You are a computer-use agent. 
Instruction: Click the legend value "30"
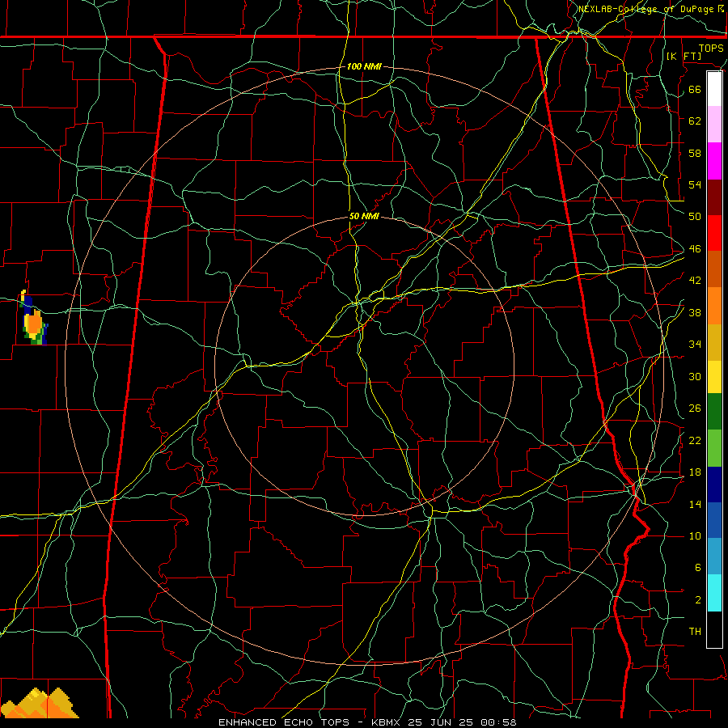pos(695,376)
